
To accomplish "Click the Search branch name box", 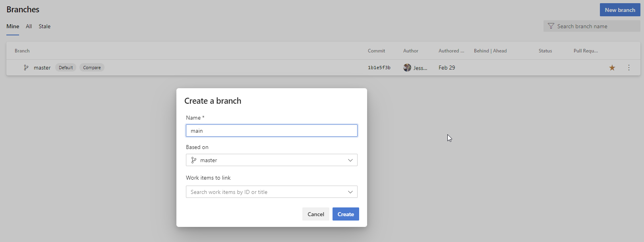I will 592,26.
